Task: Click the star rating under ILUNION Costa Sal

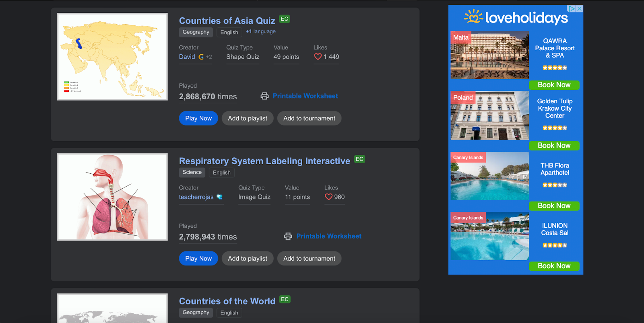Action: [555, 245]
